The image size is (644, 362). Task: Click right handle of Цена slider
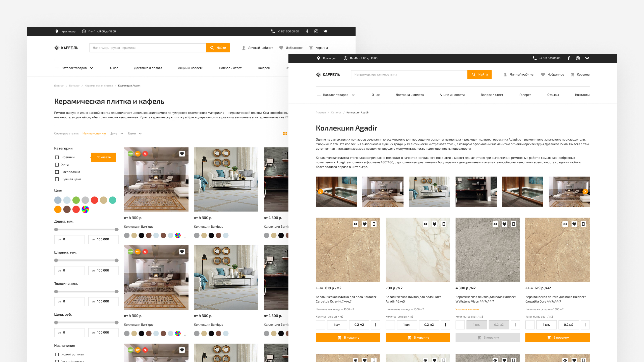click(117, 322)
